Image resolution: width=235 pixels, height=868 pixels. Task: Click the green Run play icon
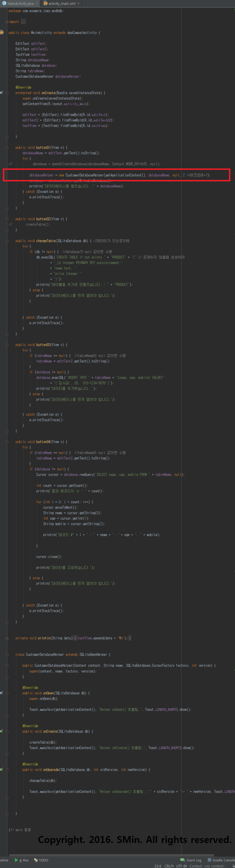16,860
